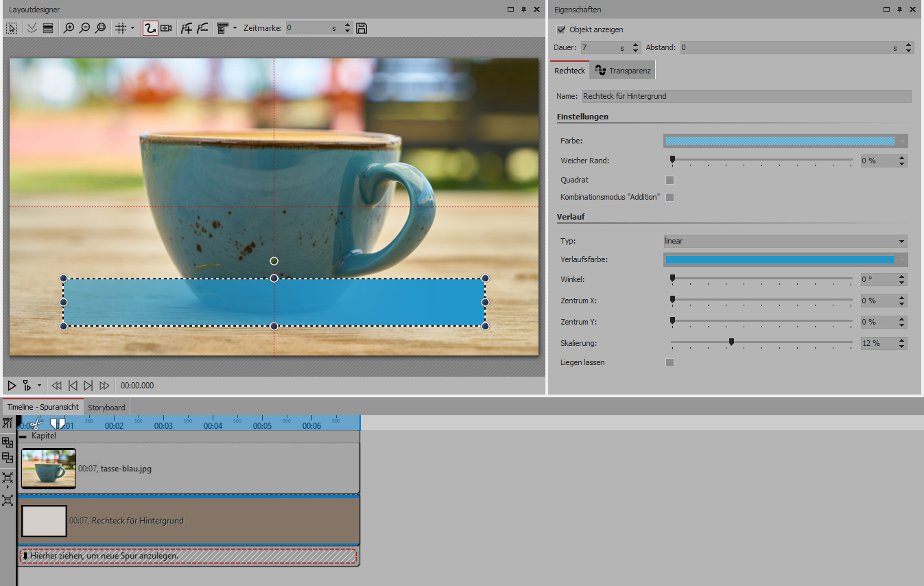
Task: Click the tasse-blau.jpg thumbnail in timeline
Action: [49, 469]
